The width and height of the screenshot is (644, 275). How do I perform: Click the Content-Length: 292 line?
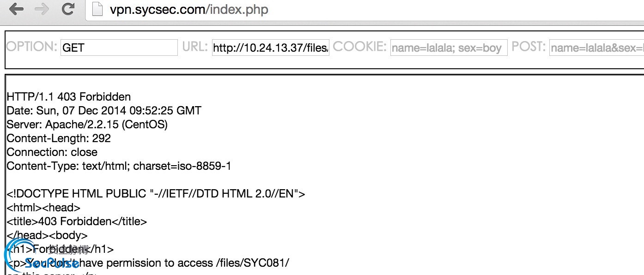click(59, 138)
